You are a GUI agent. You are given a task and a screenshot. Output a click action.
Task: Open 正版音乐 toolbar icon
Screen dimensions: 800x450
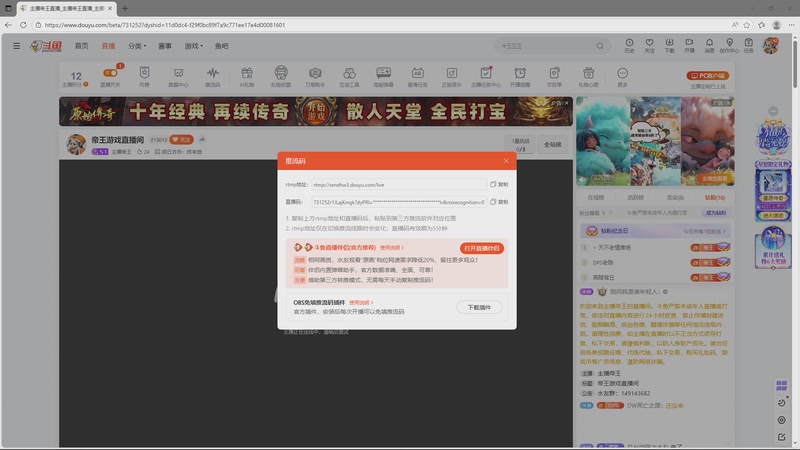452,77
